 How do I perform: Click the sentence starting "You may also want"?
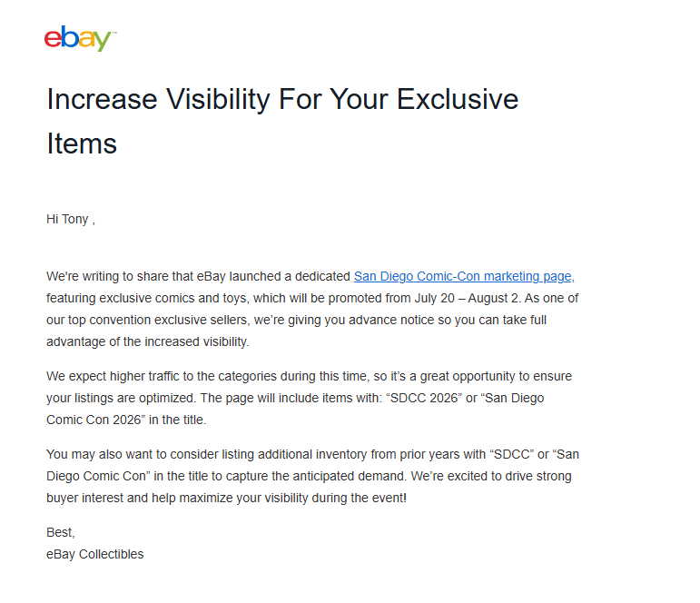click(x=312, y=455)
